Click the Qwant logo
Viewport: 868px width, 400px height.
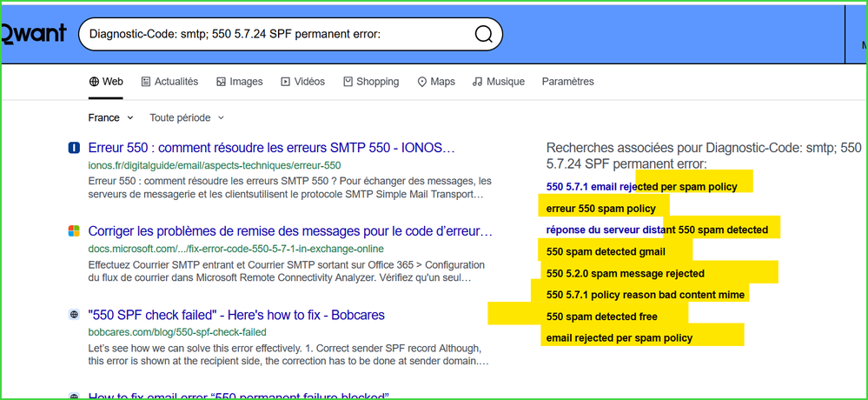(33, 33)
